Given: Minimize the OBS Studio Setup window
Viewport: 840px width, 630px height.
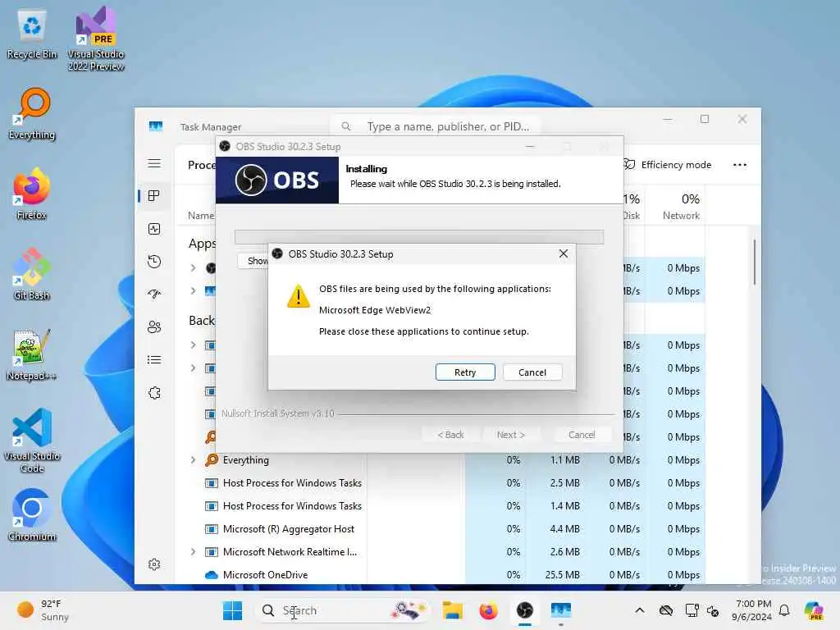Looking at the screenshot, I should (530, 146).
